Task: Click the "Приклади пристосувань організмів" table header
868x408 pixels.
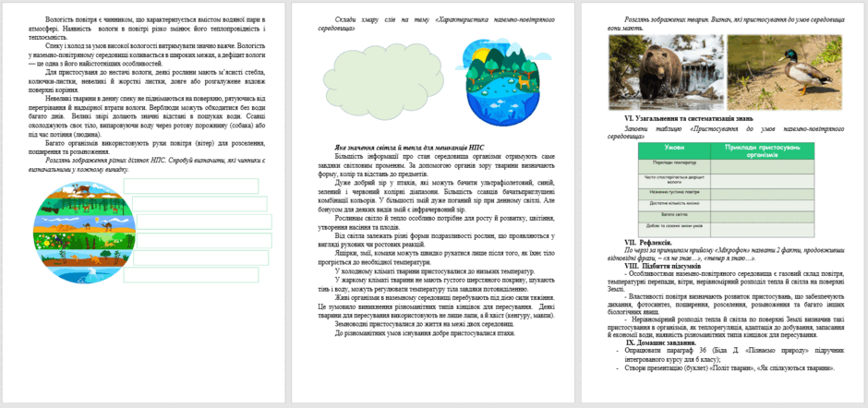Action: [x=762, y=150]
